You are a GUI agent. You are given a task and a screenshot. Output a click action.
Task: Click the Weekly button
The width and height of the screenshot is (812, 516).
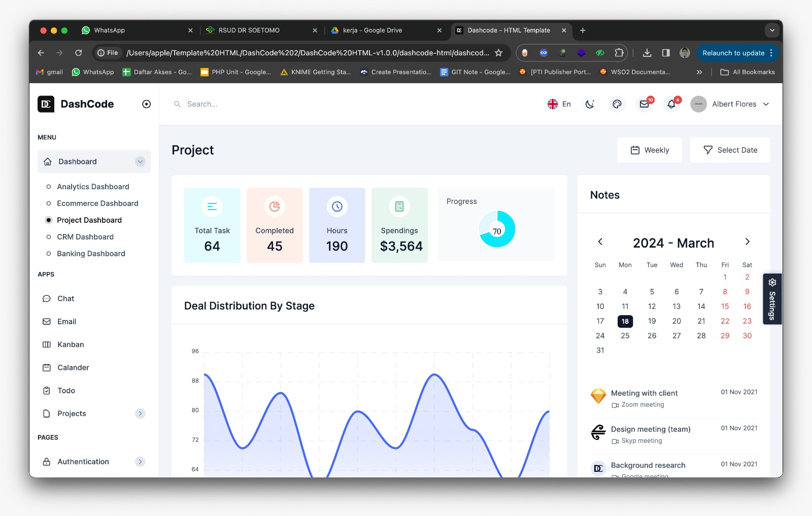click(x=650, y=150)
